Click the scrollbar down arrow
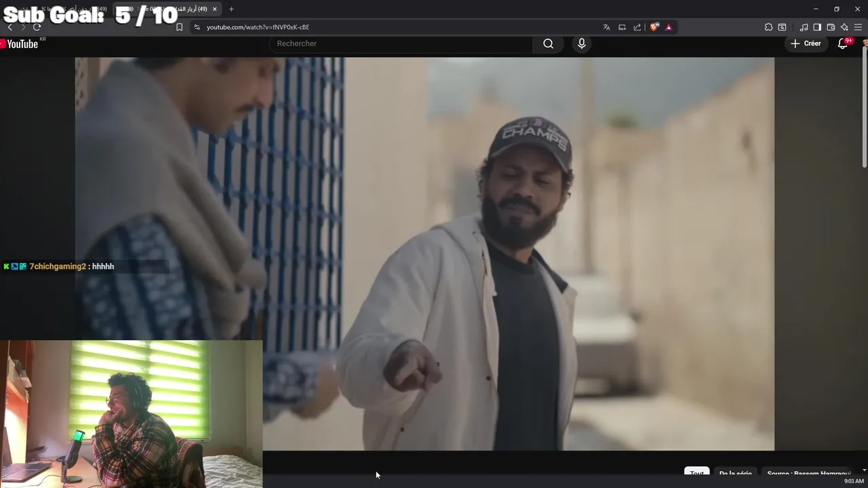 click(x=864, y=470)
